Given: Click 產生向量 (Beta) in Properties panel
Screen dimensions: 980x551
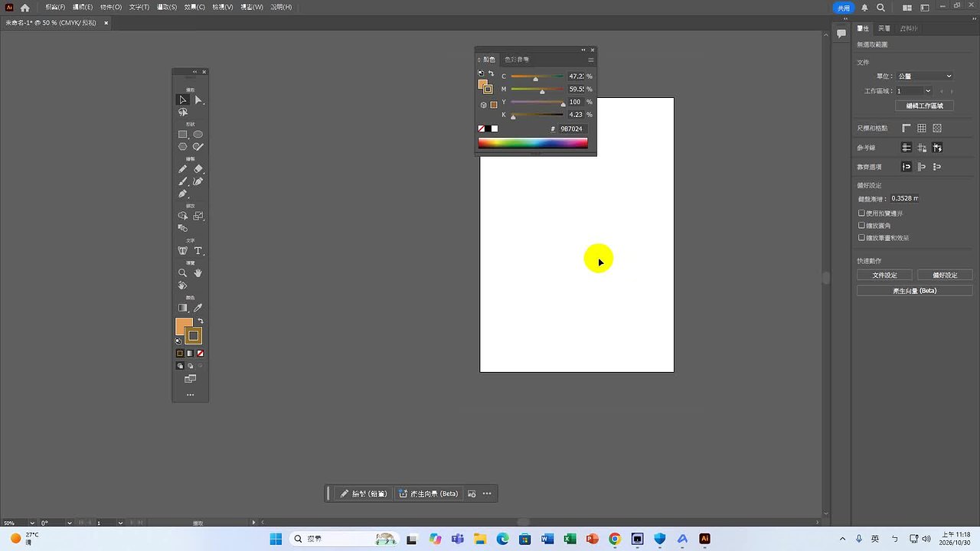Looking at the screenshot, I should pos(915,291).
